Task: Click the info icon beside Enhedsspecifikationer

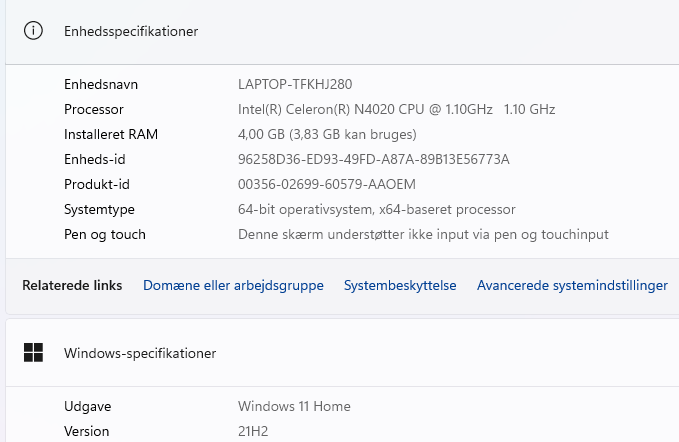Action: click(x=33, y=31)
